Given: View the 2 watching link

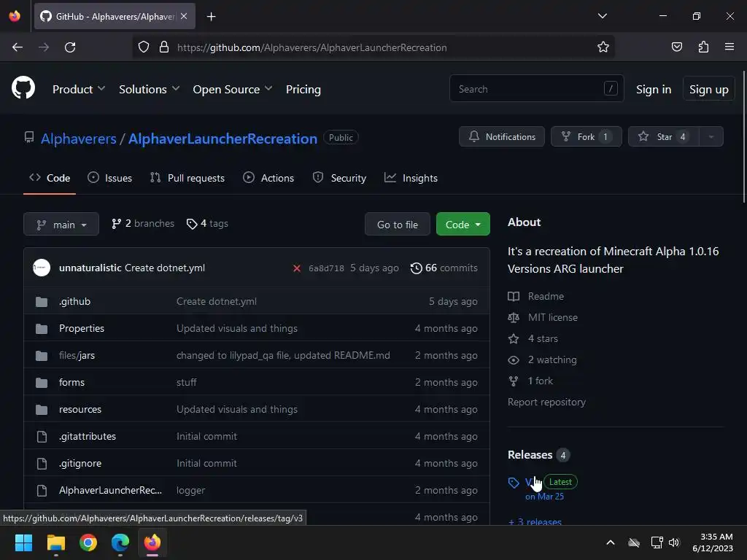Looking at the screenshot, I should tap(542, 360).
